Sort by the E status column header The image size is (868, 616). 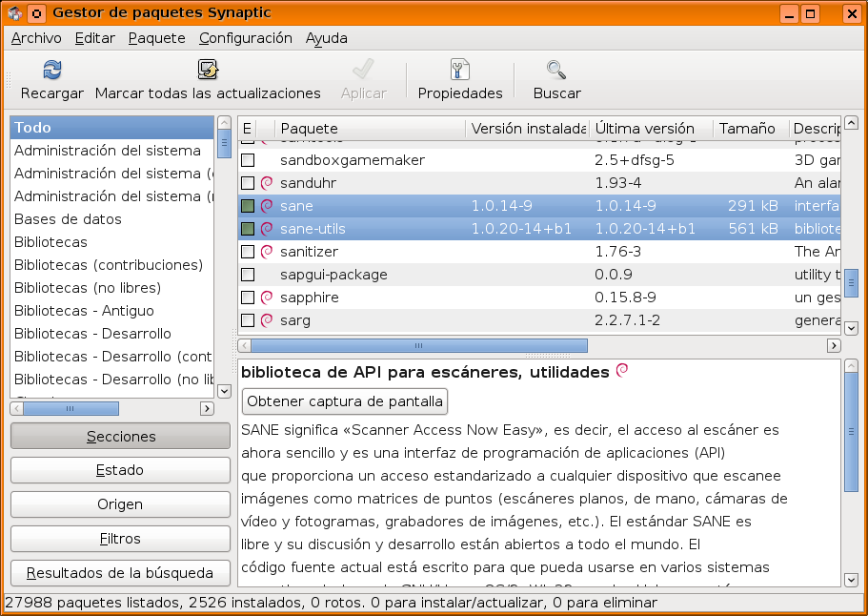(x=247, y=129)
